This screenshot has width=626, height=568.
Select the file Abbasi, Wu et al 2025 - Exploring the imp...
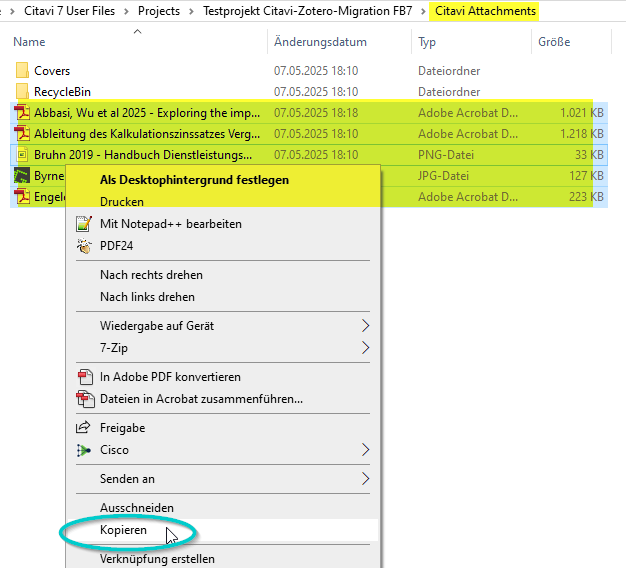147,113
